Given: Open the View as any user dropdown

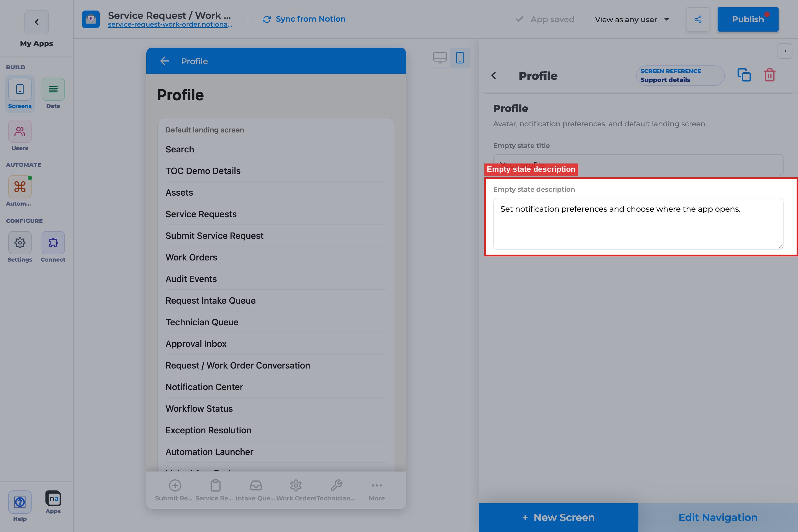Looking at the screenshot, I should [x=632, y=19].
